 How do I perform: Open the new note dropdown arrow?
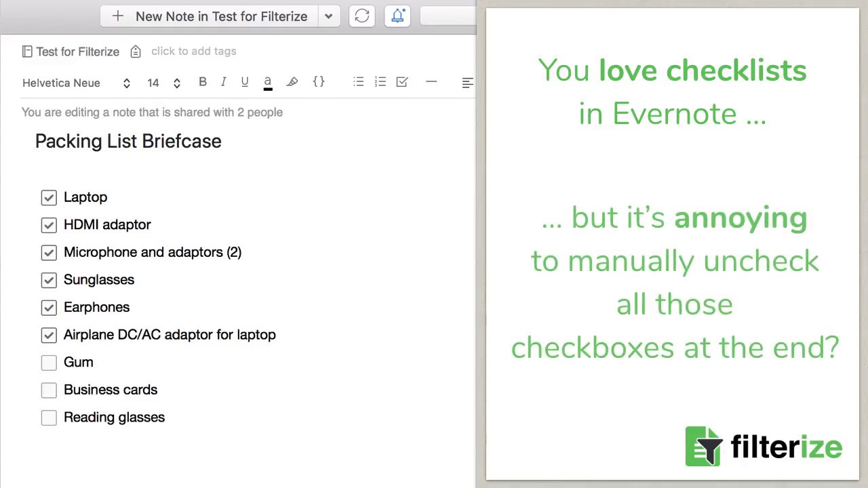pos(329,16)
